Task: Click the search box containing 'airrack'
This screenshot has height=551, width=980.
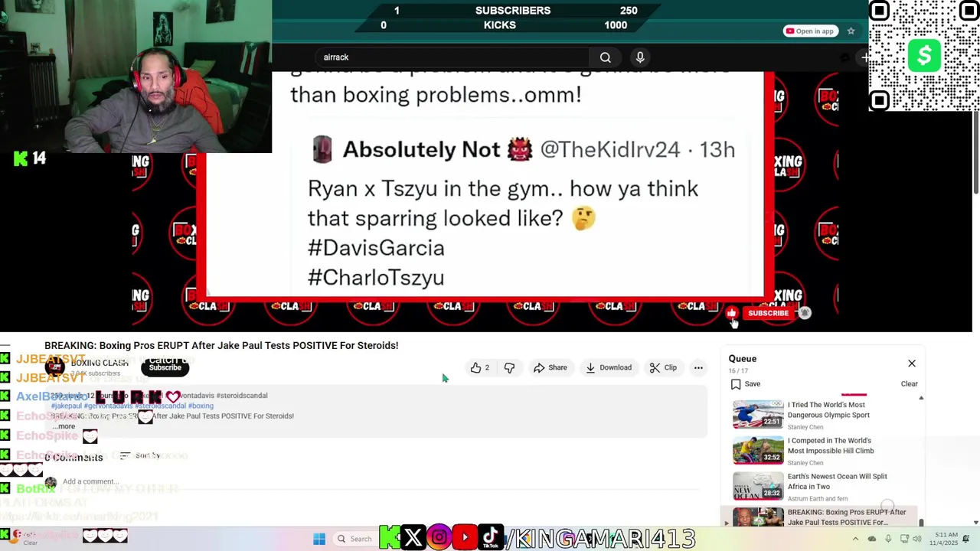Action: [x=452, y=57]
